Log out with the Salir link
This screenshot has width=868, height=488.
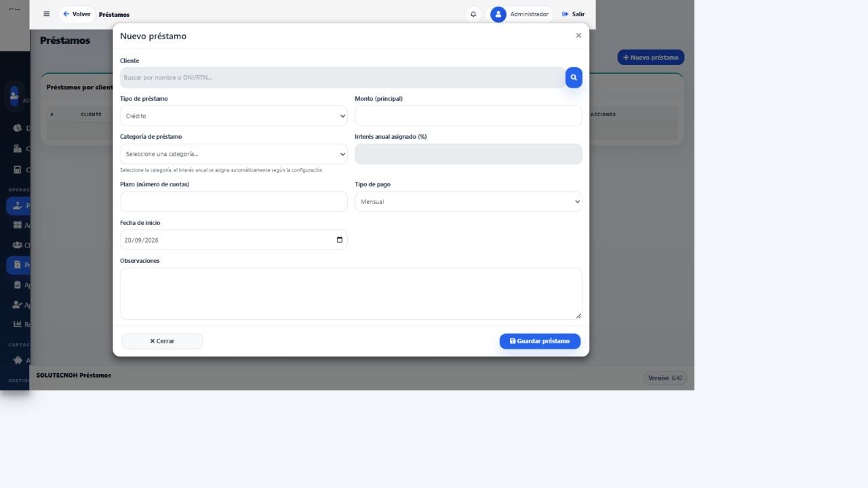coord(573,14)
